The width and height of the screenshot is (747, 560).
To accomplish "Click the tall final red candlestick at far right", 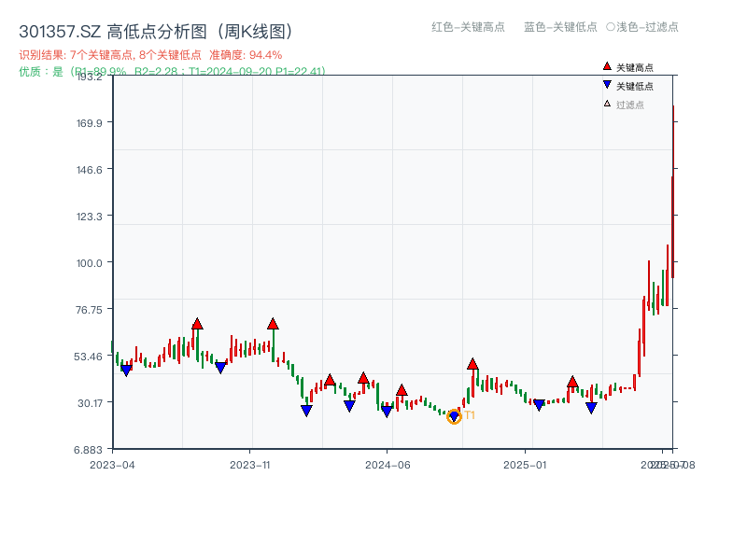I will pyautogui.click(x=673, y=191).
